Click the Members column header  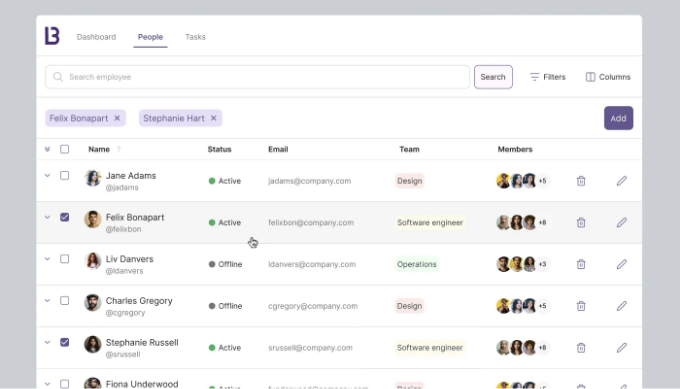point(515,149)
